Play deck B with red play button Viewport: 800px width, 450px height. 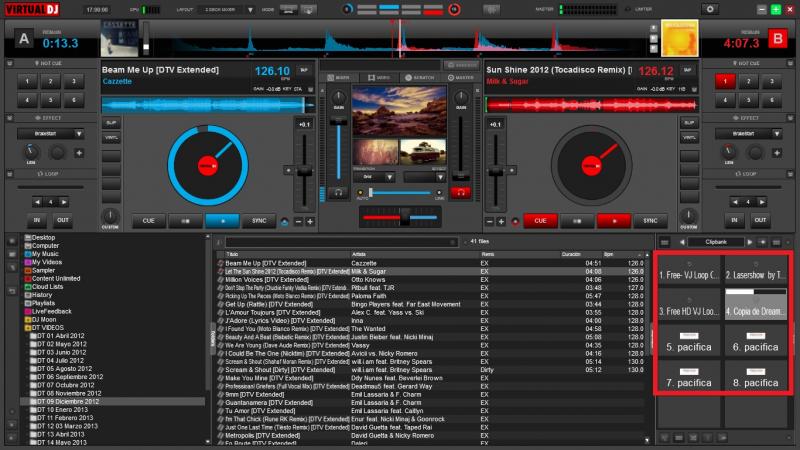click(614, 221)
